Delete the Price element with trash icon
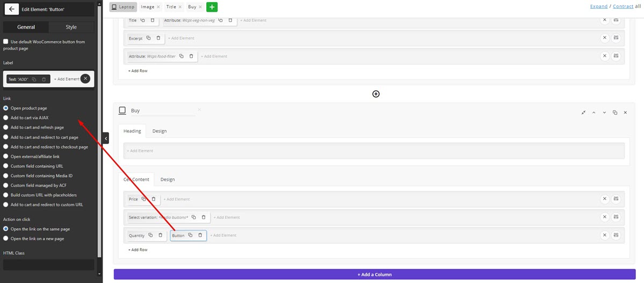This screenshot has height=283, width=644. point(154,199)
